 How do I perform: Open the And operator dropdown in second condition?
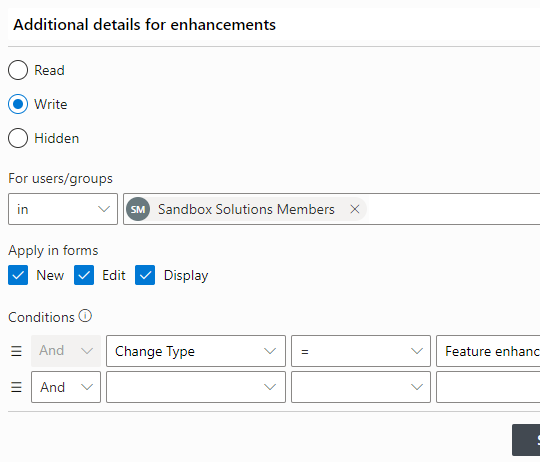tap(66, 387)
